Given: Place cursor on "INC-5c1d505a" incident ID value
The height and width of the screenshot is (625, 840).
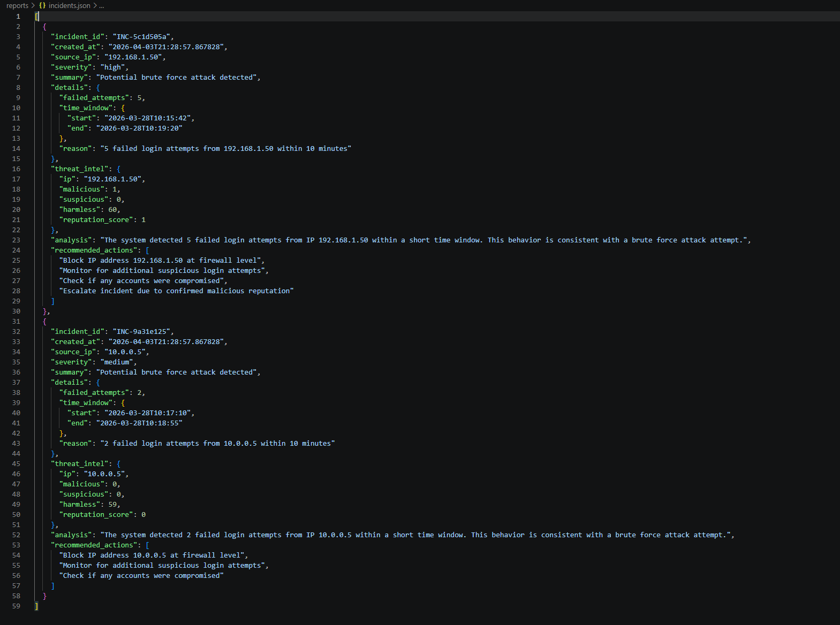Looking at the screenshot, I should [x=141, y=36].
